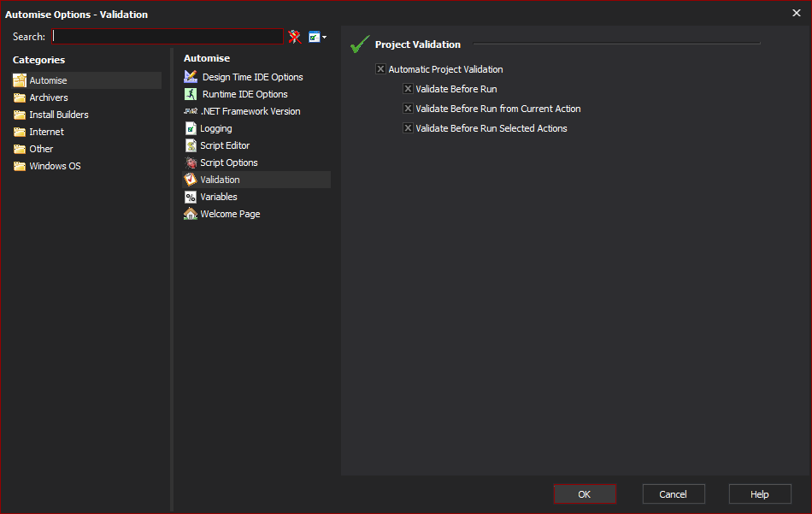Select the Install Builders category label

point(59,115)
